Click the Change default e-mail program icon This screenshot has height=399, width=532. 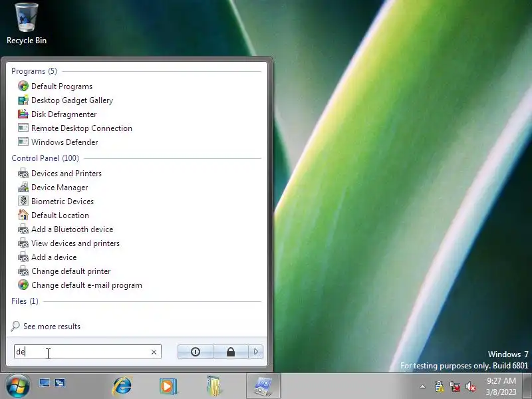(23, 285)
